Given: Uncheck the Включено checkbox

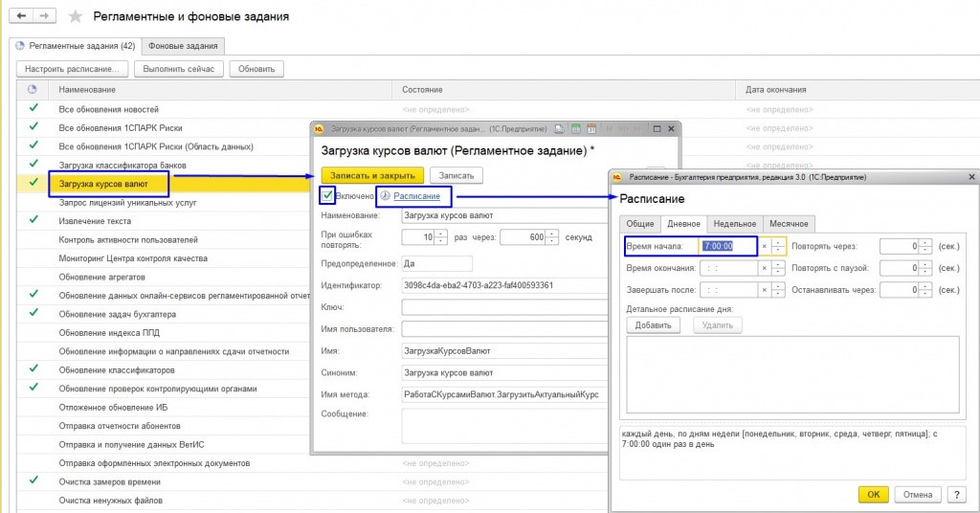Looking at the screenshot, I should tap(328, 195).
